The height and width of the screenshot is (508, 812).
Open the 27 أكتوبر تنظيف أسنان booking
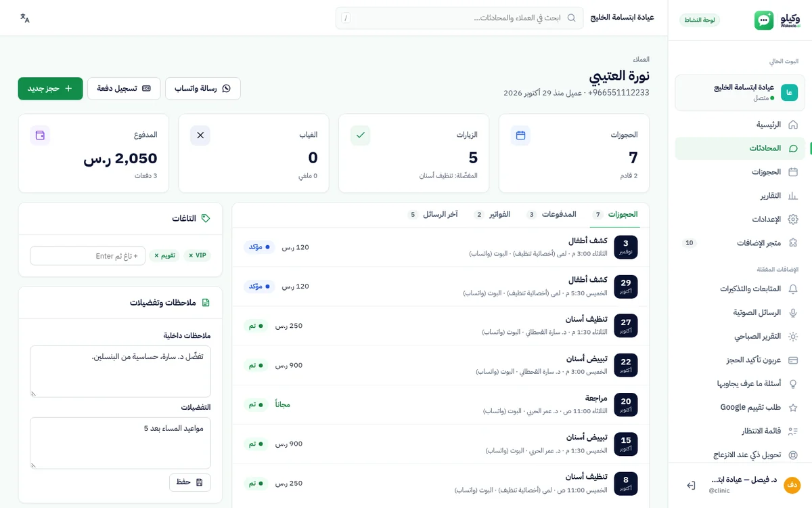pyautogui.click(x=441, y=326)
